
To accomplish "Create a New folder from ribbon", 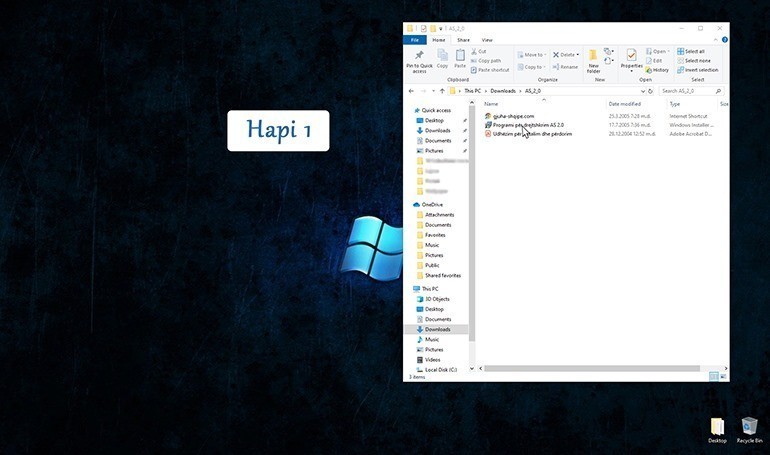I will coord(593,61).
